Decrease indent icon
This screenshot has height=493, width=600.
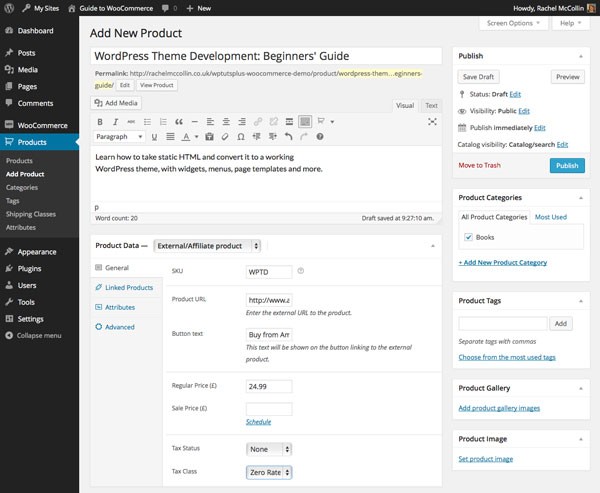[x=257, y=137]
